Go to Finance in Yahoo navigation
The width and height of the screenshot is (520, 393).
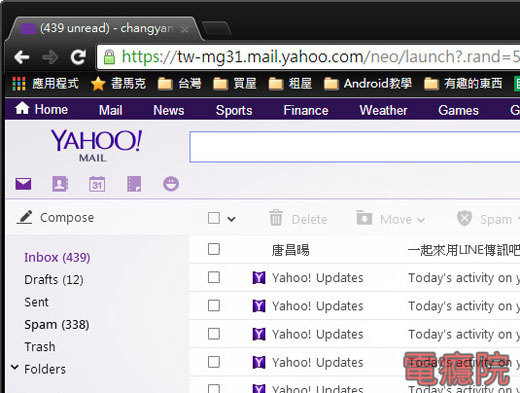[306, 110]
